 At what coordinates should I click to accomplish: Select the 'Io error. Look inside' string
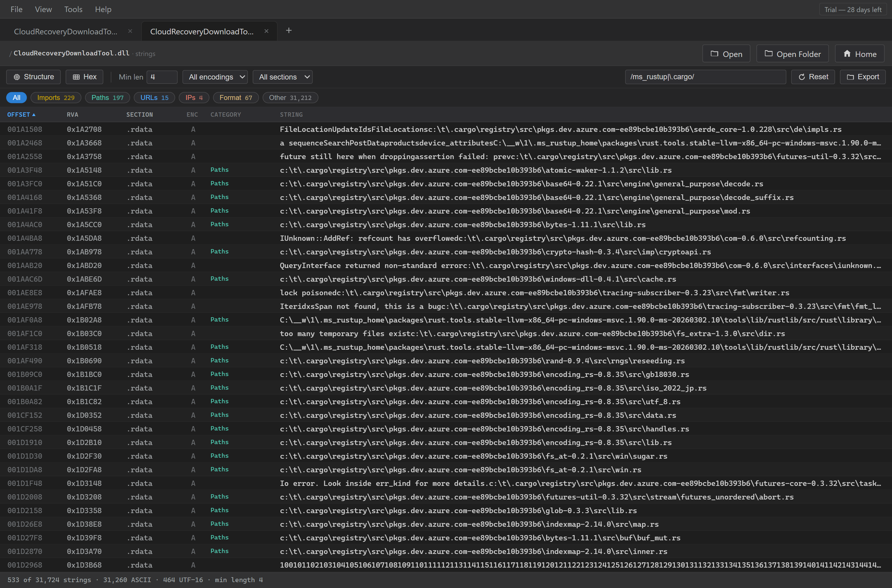click(580, 483)
